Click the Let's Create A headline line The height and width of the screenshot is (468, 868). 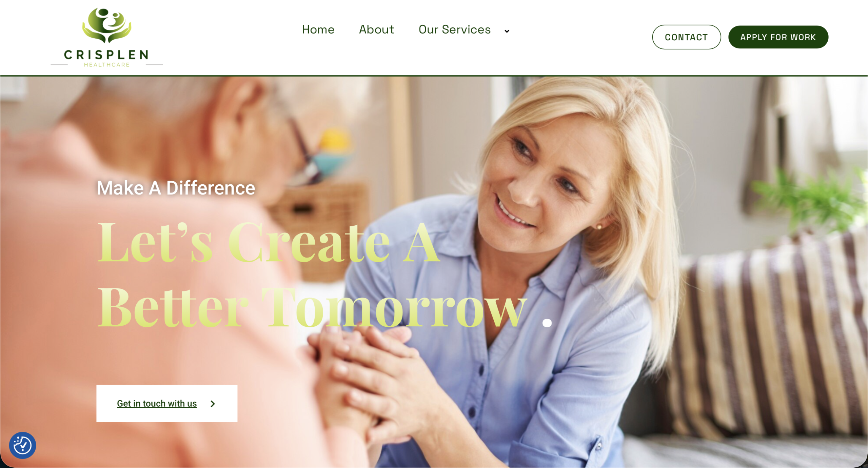(x=269, y=242)
